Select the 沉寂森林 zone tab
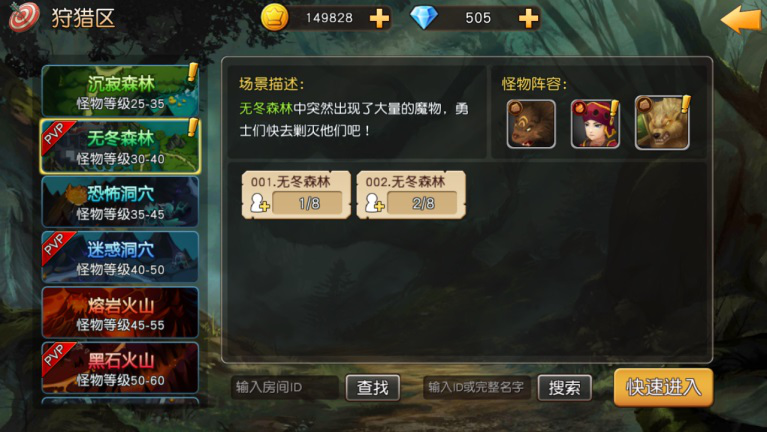Screen dimensions: 767x432 point(120,91)
